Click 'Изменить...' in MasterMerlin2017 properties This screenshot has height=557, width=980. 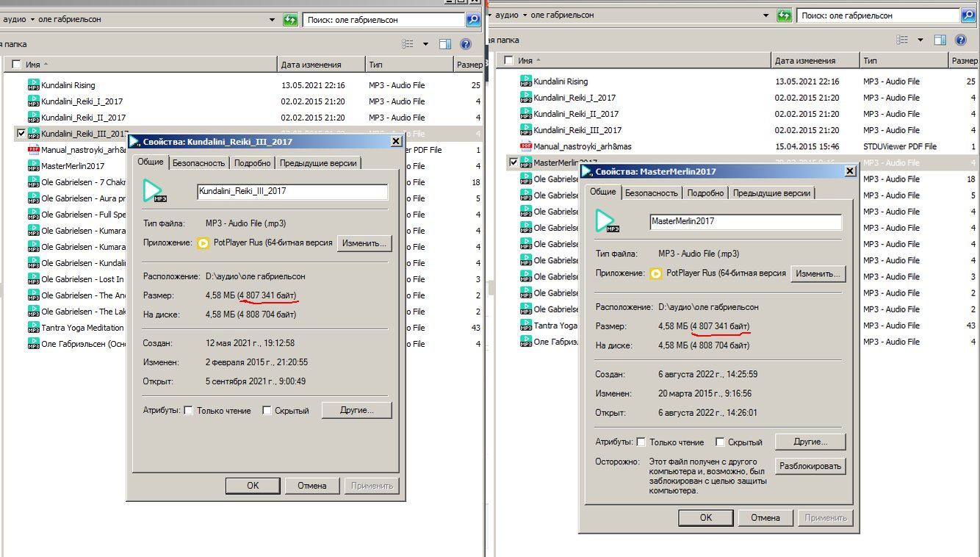click(818, 273)
